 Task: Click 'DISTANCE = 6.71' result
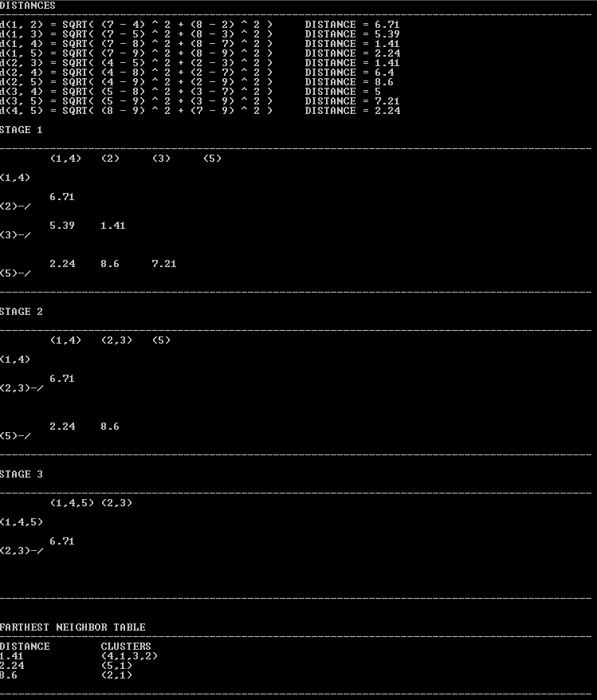(x=352, y=25)
